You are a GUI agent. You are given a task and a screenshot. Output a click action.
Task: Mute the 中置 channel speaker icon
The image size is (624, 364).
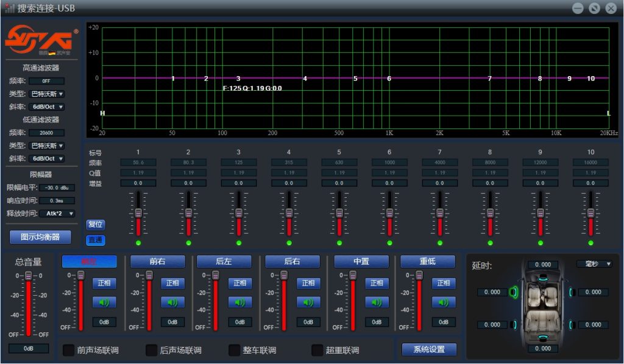coord(377,303)
